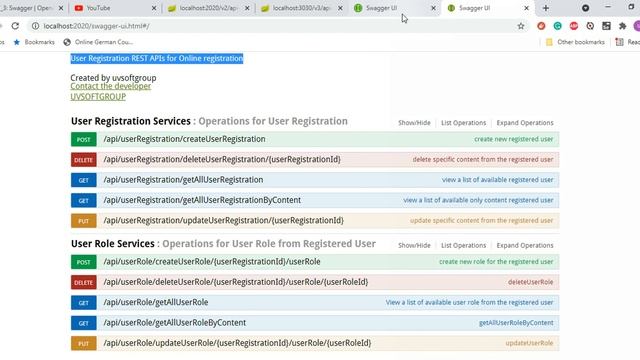This screenshot has height=360, width=640.
Task: Click PUT badge for updateUserRole
Action: (84, 343)
